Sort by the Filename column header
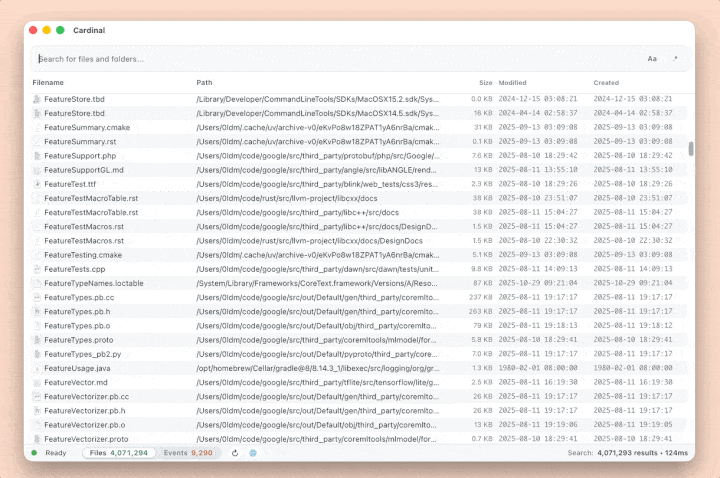The width and height of the screenshot is (720, 478). pyautogui.click(x=48, y=83)
